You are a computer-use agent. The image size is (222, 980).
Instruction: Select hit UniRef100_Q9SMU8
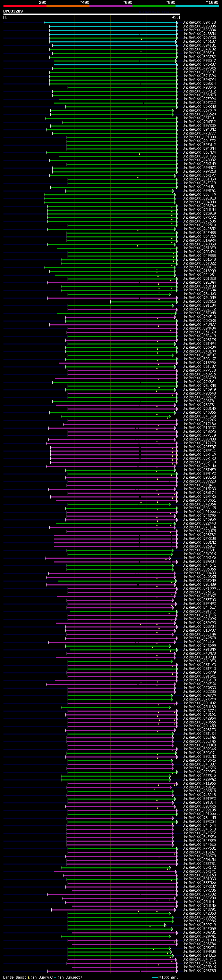pyautogui.click(x=199, y=439)
